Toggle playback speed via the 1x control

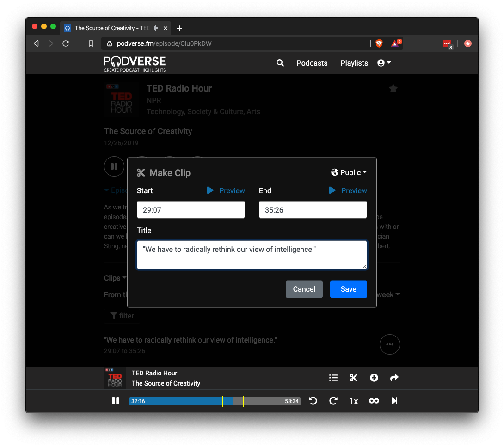(354, 401)
